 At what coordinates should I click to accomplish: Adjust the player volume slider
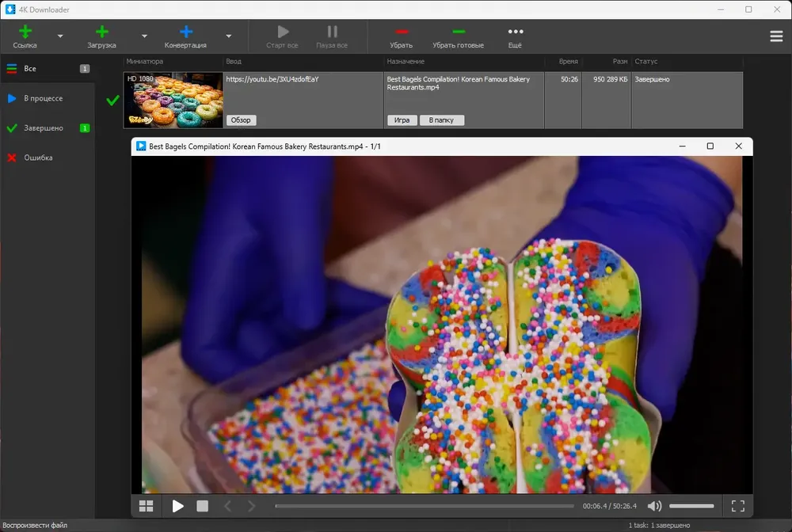691,506
